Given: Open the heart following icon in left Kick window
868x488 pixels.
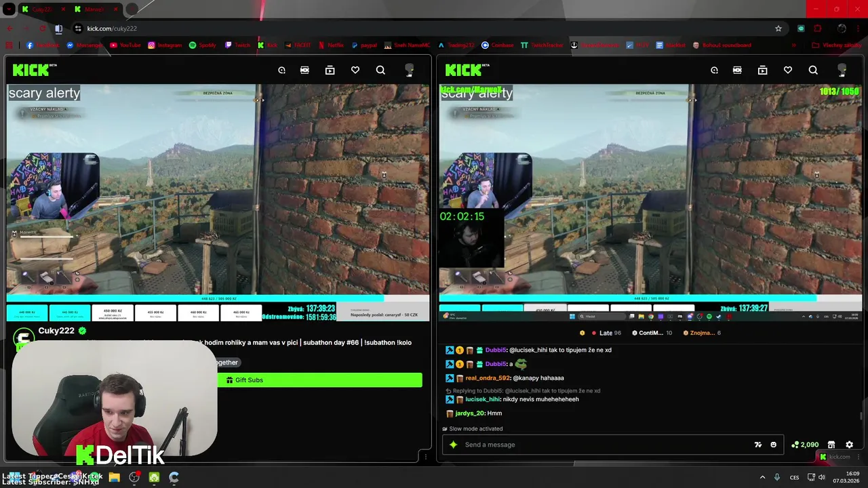Looking at the screenshot, I should click(x=355, y=70).
